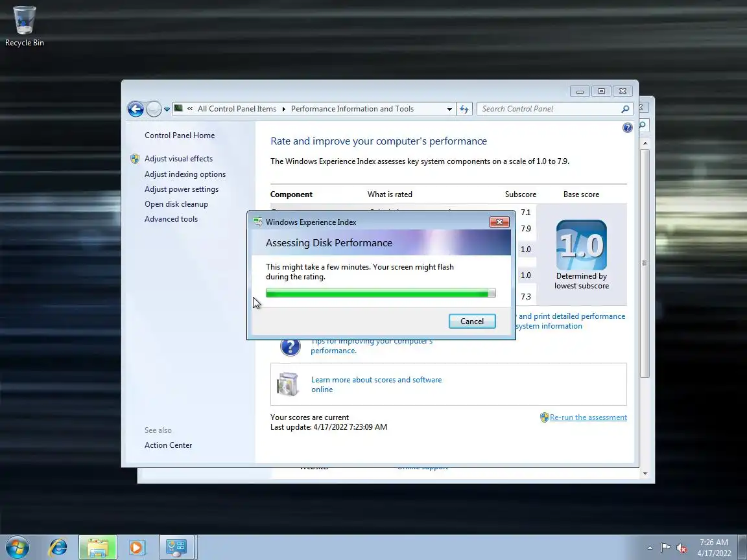Open Windows Media Player from taskbar
Viewport: 747px width, 560px height.
pyautogui.click(x=136, y=547)
